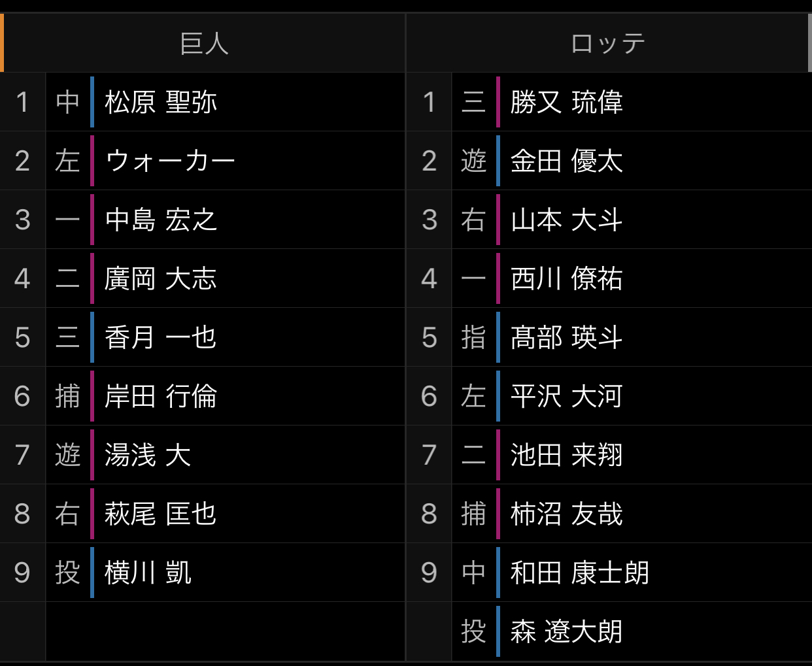Open Lotte leadoff 勝又 琉偉
Screen dimensions: 812x666
tap(567, 102)
